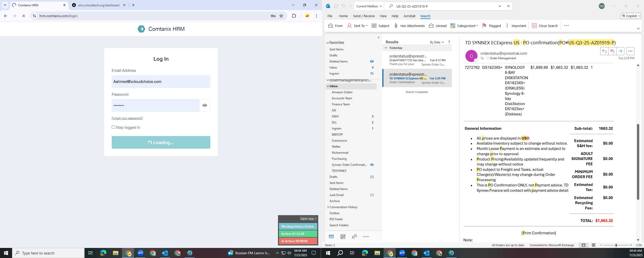This screenshot has height=258, width=644.
Task: Open Chrome three-dot menu
Action: [316, 16]
